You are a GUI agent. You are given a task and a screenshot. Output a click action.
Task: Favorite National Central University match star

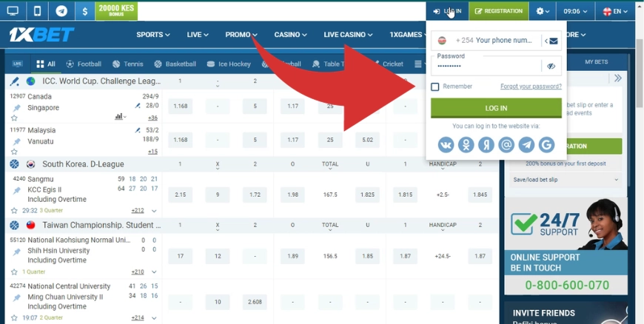(14, 318)
